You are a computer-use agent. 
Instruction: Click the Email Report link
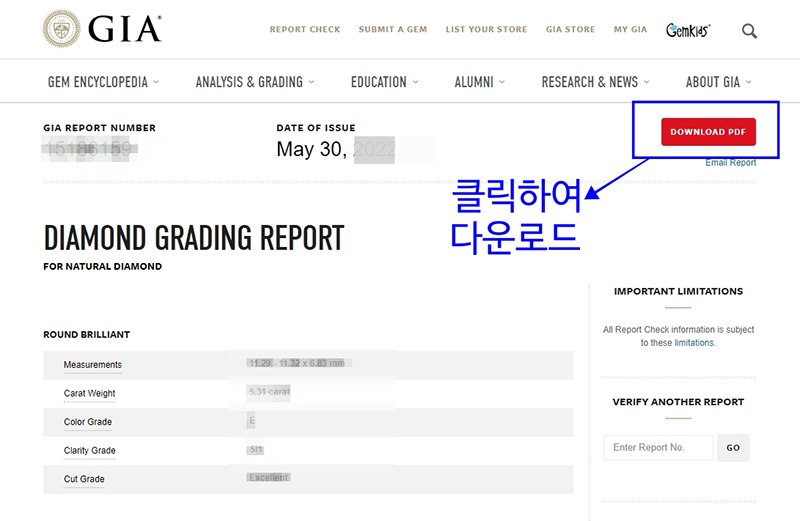point(731,163)
